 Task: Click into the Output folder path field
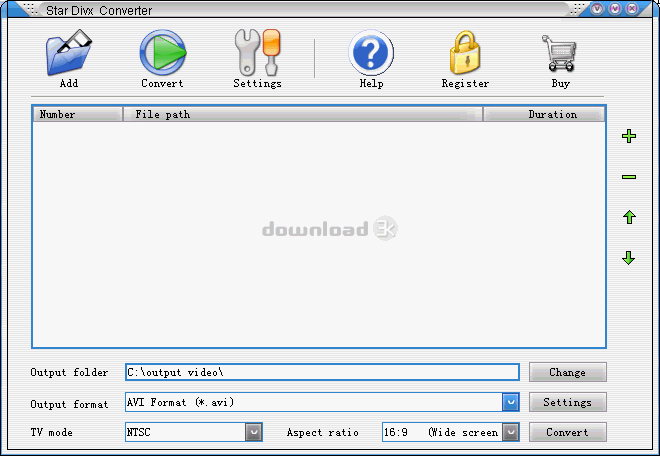click(321, 372)
